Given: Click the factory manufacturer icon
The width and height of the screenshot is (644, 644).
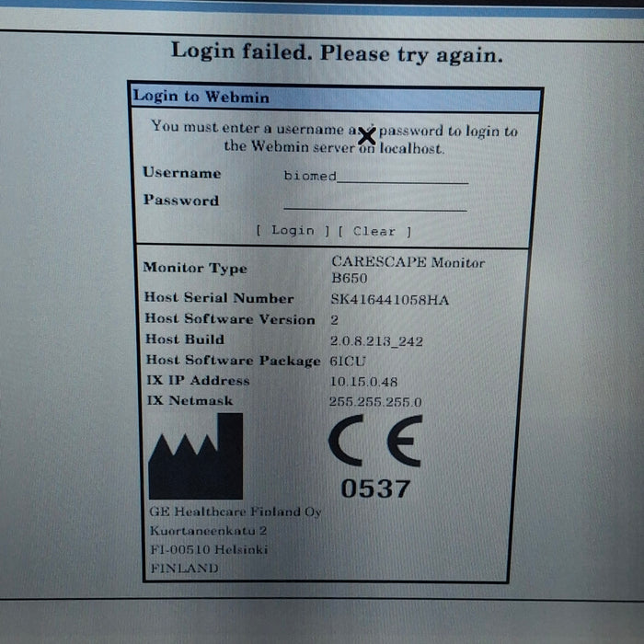Looking at the screenshot, I should pyautogui.click(x=195, y=457).
